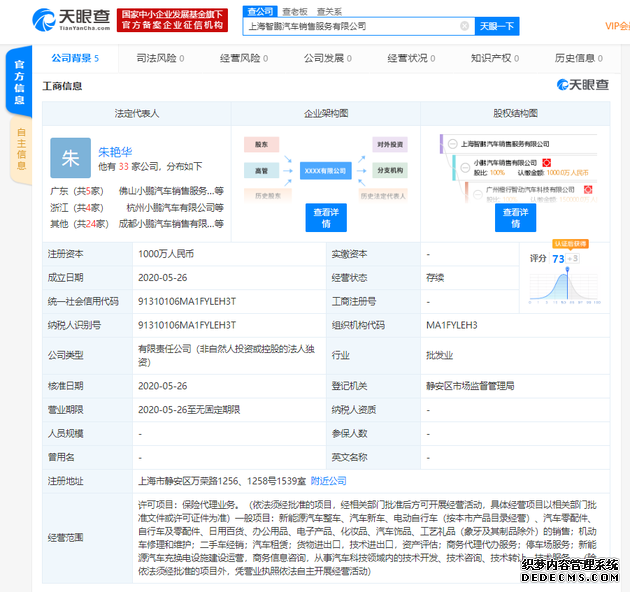This screenshot has width=630, height=592.
Task: Clear the search box with X icon
Action: pyautogui.click(x=464, y=26)
